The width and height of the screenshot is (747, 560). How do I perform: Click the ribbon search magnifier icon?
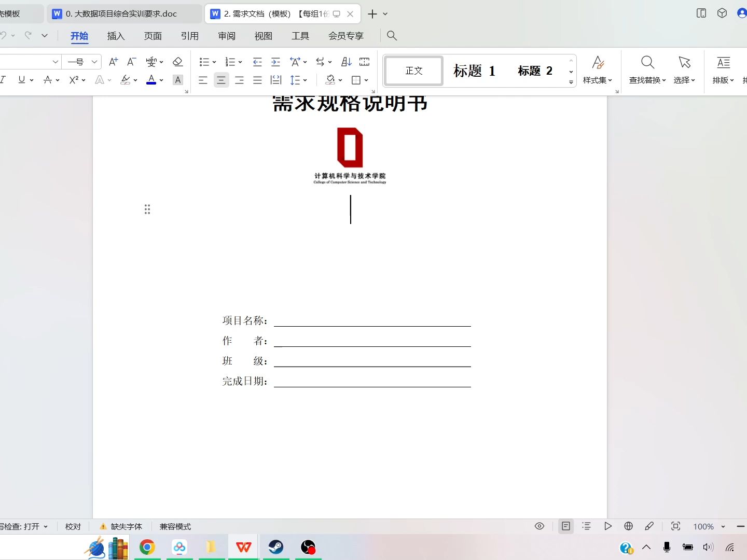pyautogui.click(x=392, y=35)
